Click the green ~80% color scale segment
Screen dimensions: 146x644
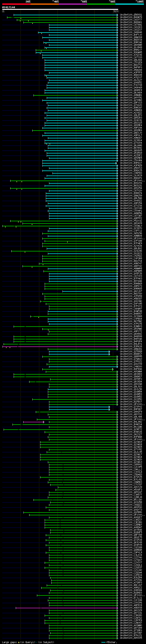pyautogui.click(x=101, y=4)
